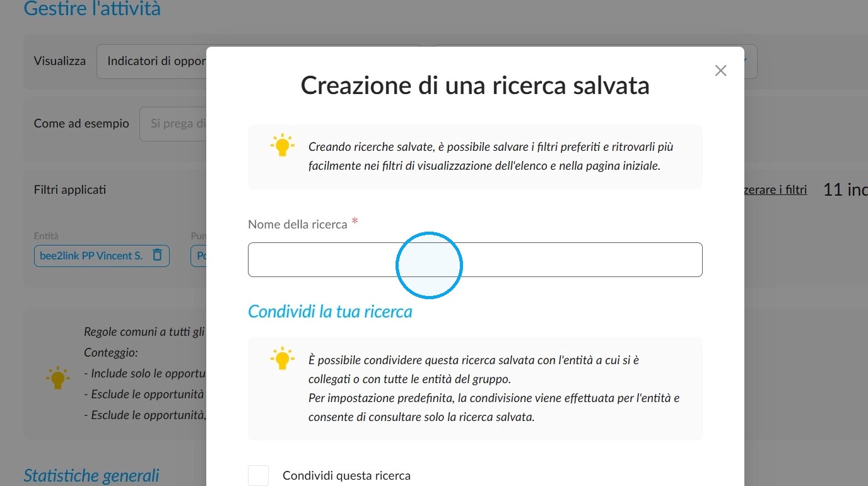Open the Visualizza Indicatori dropdown

pos(151,61)
